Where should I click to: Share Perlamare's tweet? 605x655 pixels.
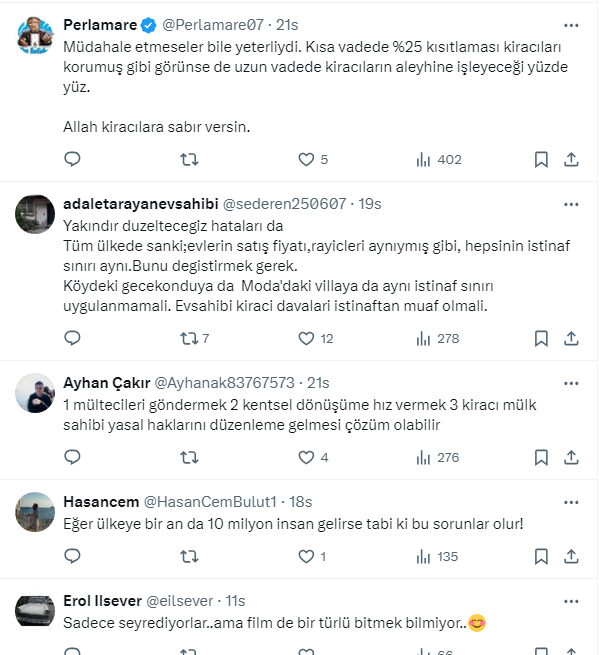571,159
